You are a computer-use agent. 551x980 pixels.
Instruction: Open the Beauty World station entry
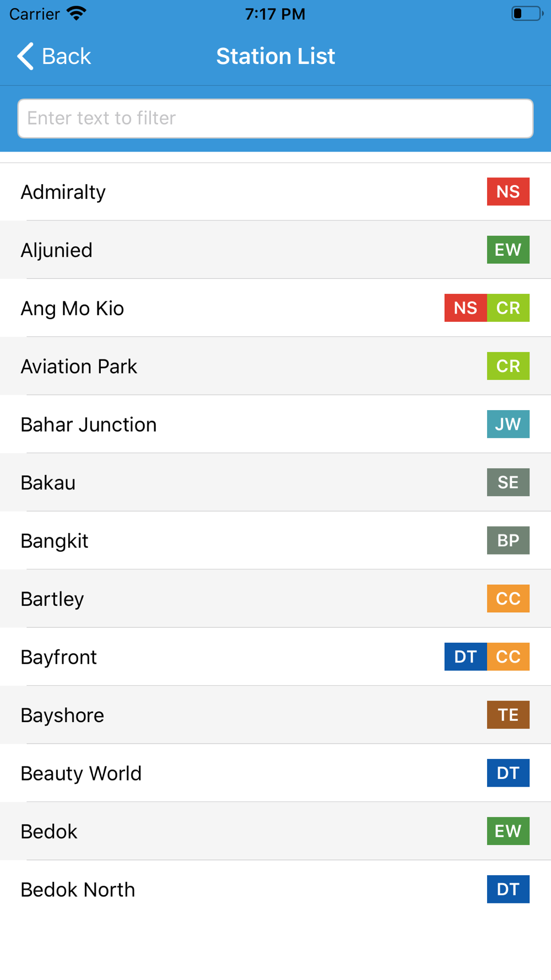click(275, 773)
